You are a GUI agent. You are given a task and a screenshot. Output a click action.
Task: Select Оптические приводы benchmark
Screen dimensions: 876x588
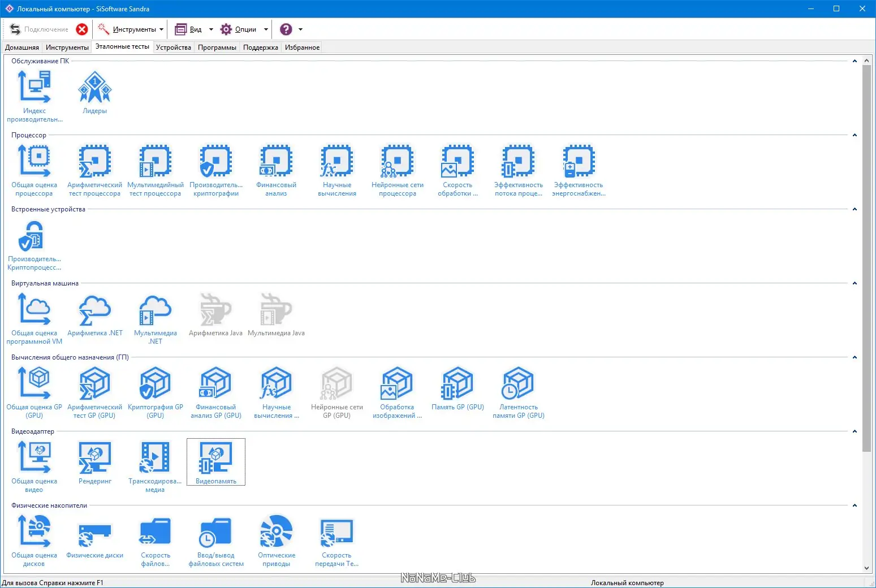[277, 541]
